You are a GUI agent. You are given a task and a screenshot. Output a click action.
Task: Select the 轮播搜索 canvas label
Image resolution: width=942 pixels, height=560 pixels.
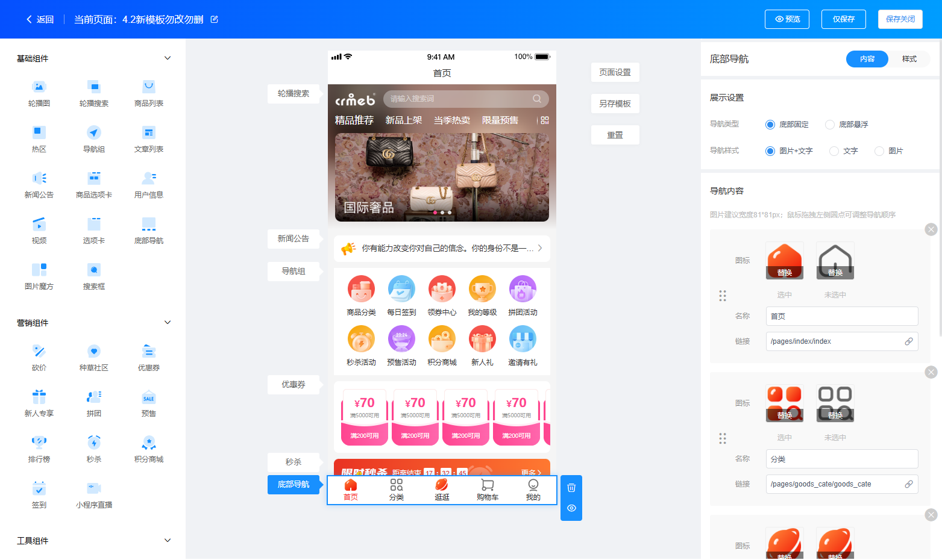(x=294, y=94)
